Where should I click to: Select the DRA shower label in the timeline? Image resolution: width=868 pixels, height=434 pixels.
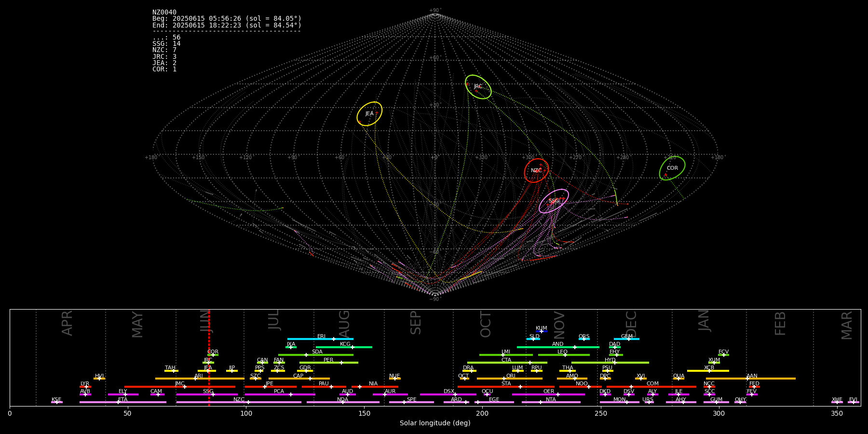(x=468, y=368)
